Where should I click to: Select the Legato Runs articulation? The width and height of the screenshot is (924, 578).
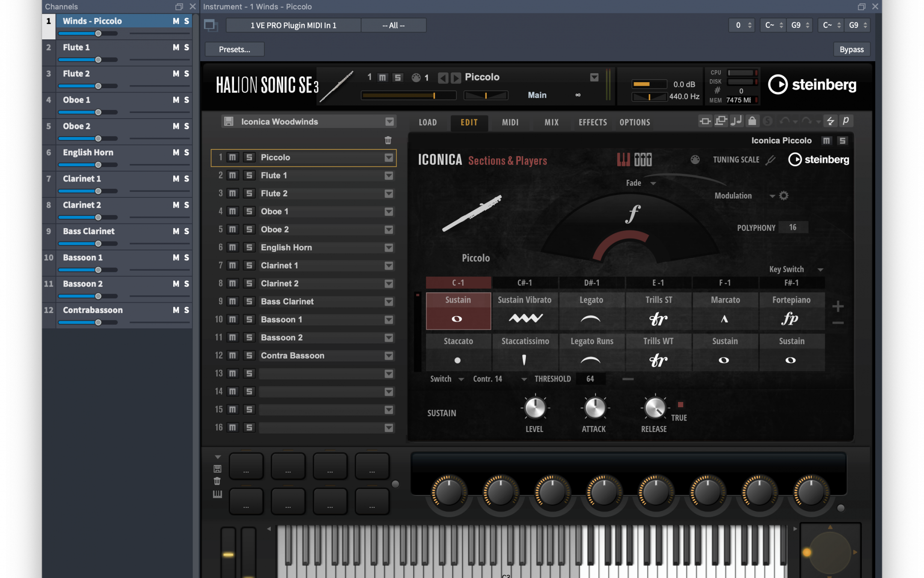point(592,352)
